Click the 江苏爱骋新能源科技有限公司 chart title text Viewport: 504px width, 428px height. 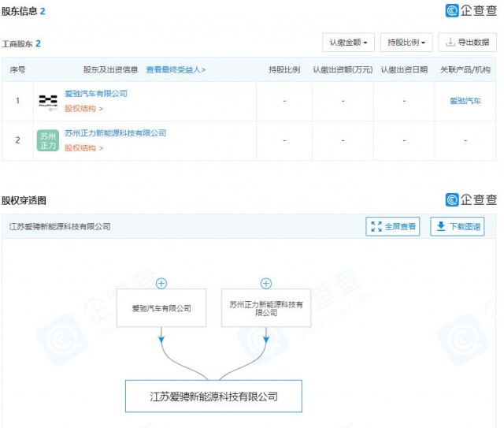coord(60,226)
